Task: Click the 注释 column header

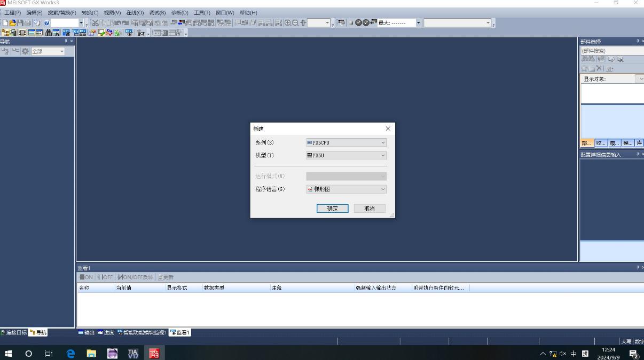Action: point(312,288)
